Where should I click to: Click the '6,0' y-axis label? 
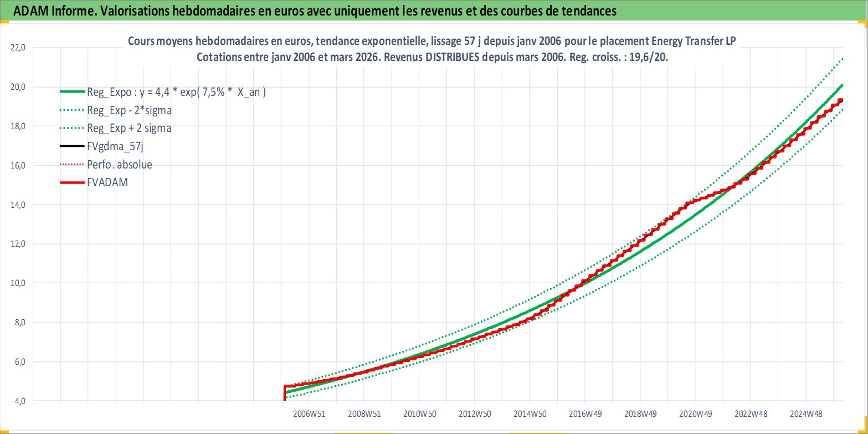[x=20, y=362]
